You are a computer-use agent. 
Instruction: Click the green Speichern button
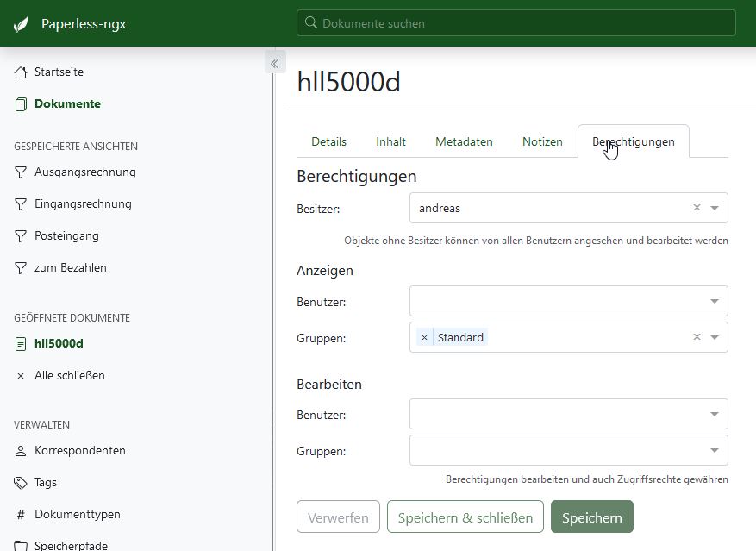point(592,517)
